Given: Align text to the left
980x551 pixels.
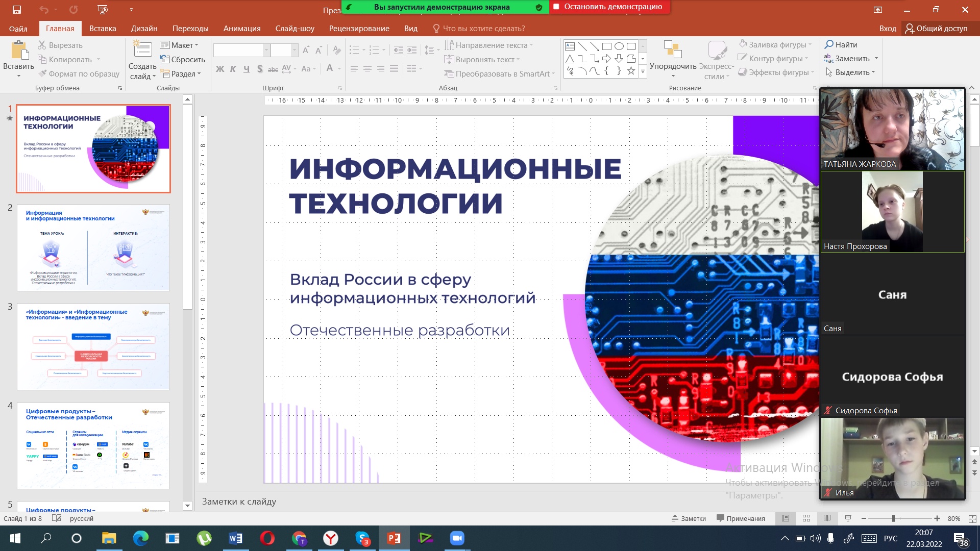Looking at the screenshot, I should [354, 69].
